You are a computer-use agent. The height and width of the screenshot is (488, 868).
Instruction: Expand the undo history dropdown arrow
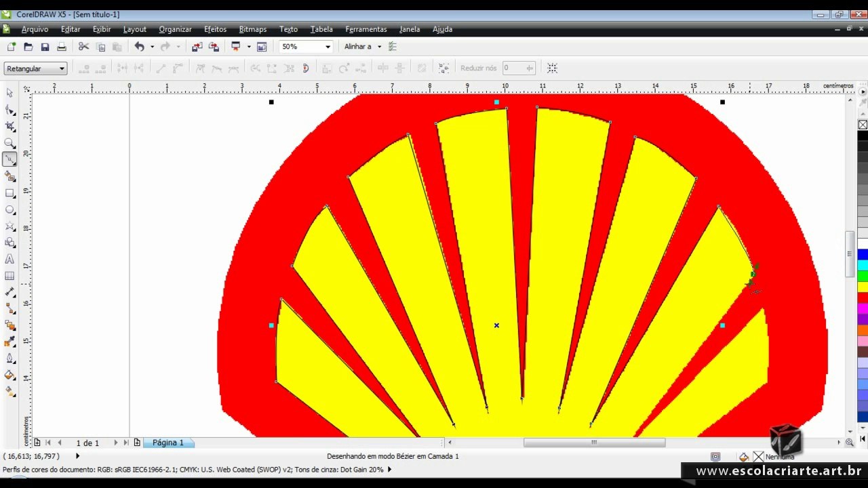click(x=152, y=47)
